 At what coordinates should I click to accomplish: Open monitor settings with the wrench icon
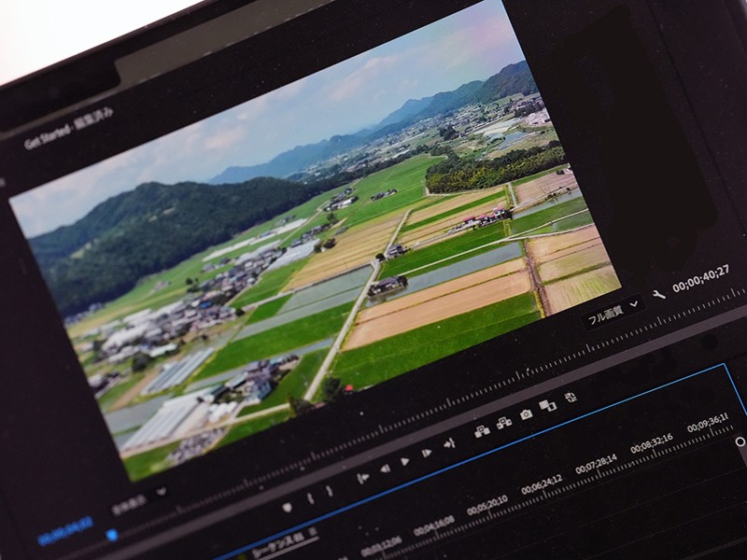pyautogui.click(x=658, y=293)
